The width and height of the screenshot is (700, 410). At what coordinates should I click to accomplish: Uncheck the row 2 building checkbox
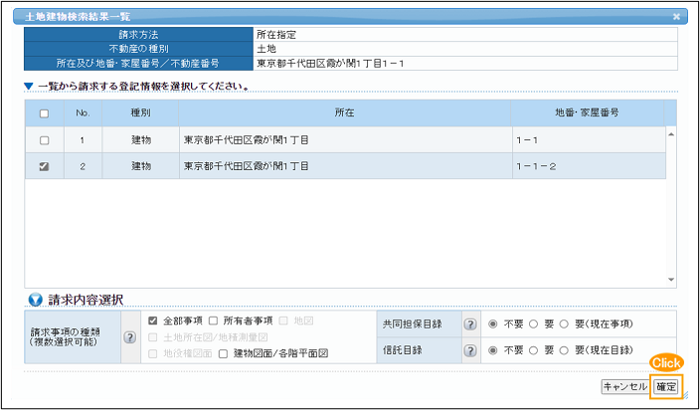44,166
